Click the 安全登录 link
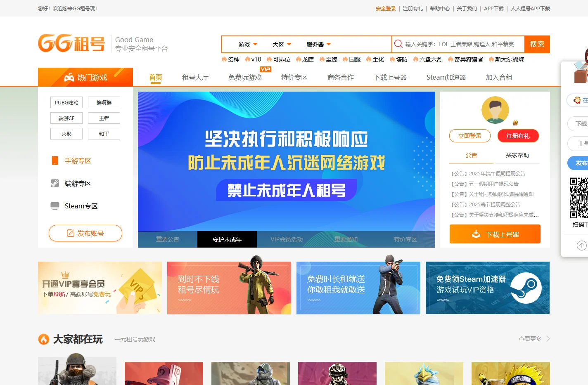This screenshot has width=588, height=385. [386, 8]
